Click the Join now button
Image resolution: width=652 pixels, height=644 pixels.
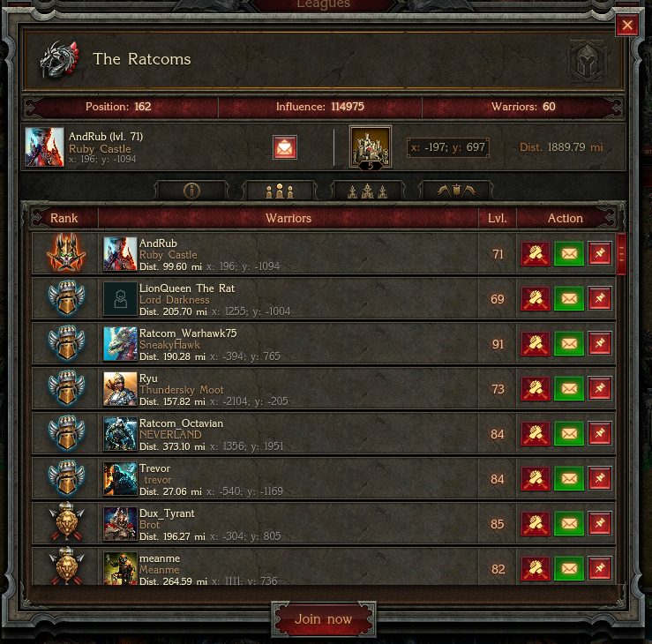click(324, 619)
